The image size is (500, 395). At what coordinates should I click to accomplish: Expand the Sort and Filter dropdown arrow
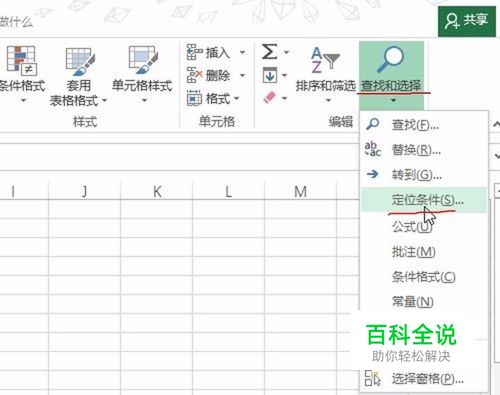[x=328, y=100]
